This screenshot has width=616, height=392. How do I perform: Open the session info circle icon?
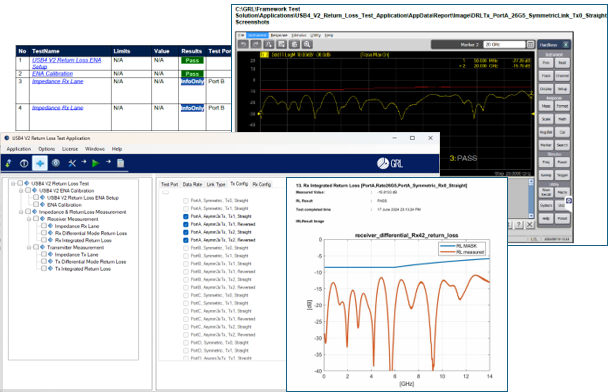point(24,163)
